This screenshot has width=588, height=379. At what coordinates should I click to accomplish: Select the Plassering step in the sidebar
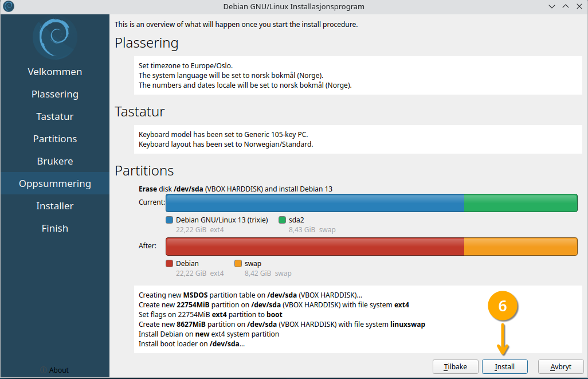click(55, 94)
